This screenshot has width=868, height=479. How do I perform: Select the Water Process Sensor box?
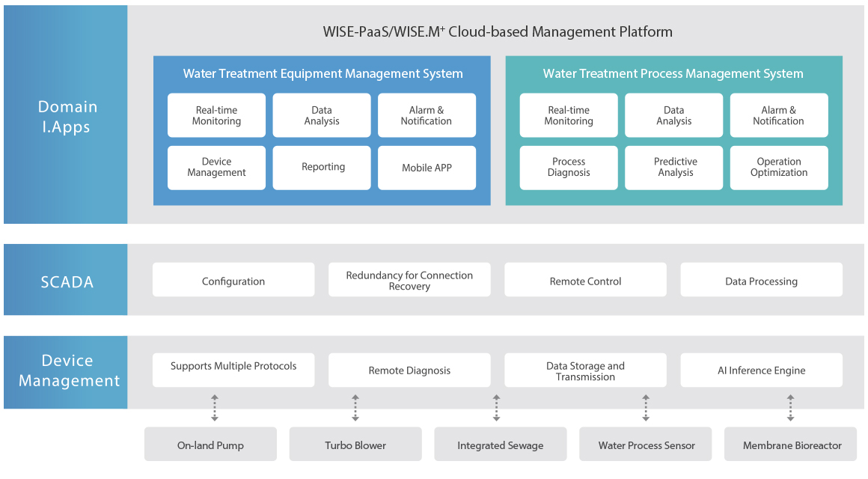click(x=646, y=444)
